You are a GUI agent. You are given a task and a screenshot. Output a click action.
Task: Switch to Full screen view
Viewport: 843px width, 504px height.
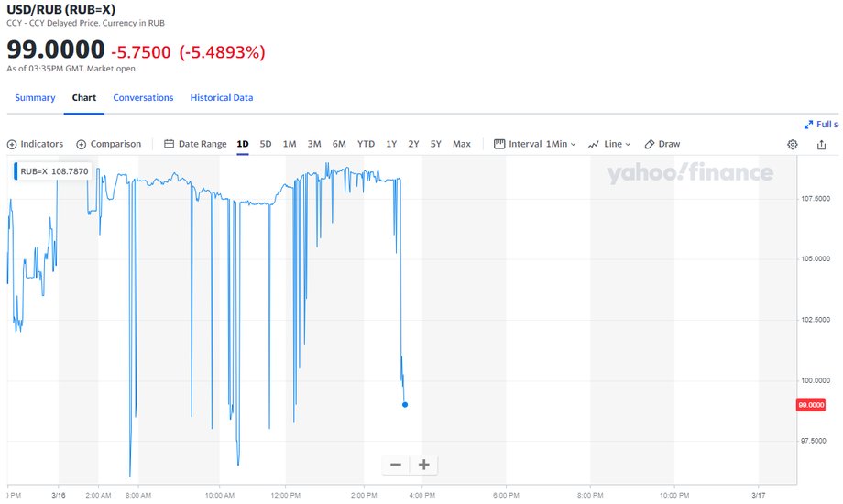pyautogui.click(x=820, y=125)
